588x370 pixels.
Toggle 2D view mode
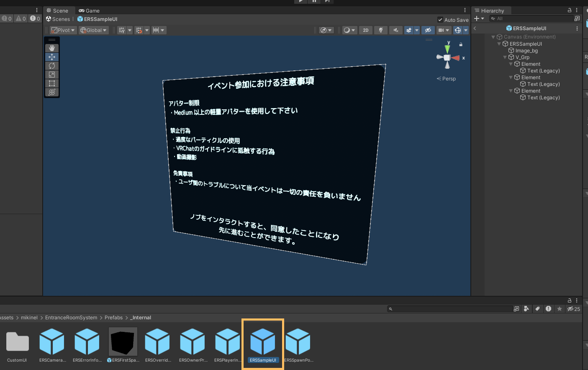[x=366, y=30]
